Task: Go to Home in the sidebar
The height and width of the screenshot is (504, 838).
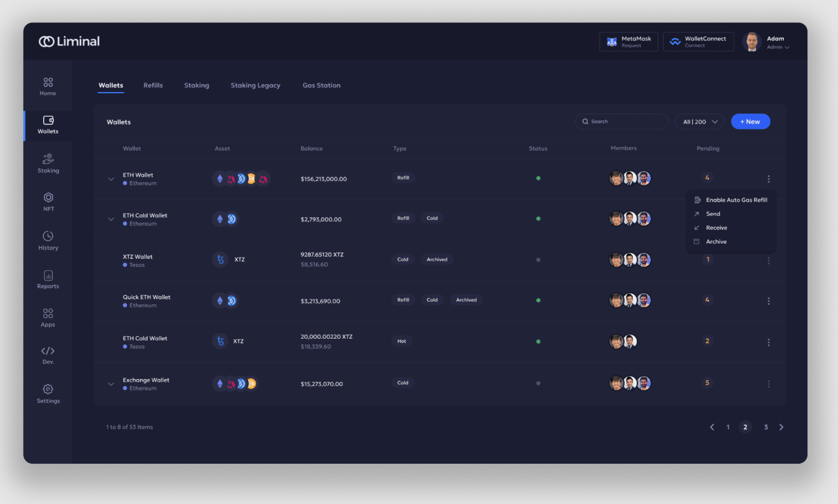Action: (48, 86)
